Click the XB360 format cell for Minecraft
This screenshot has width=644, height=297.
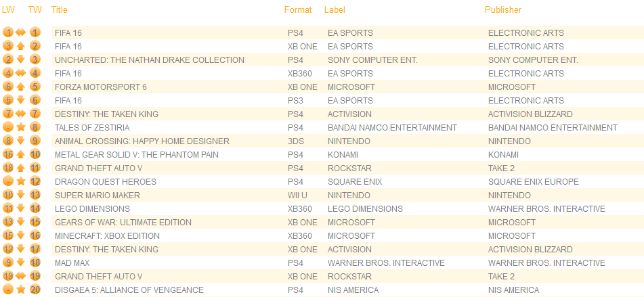click(300, 236)
